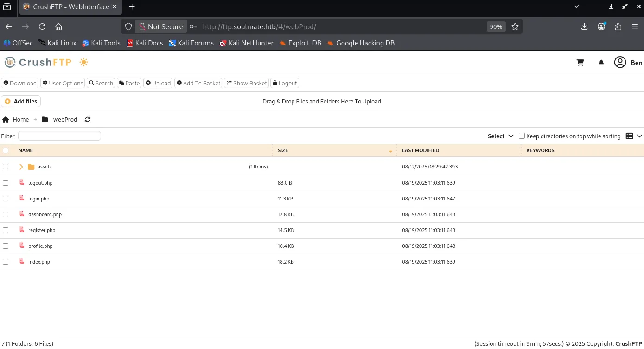Expand the assets folder chevron
Image resolution: width=644 pixels, height=349 pixels.
[21, 167]
